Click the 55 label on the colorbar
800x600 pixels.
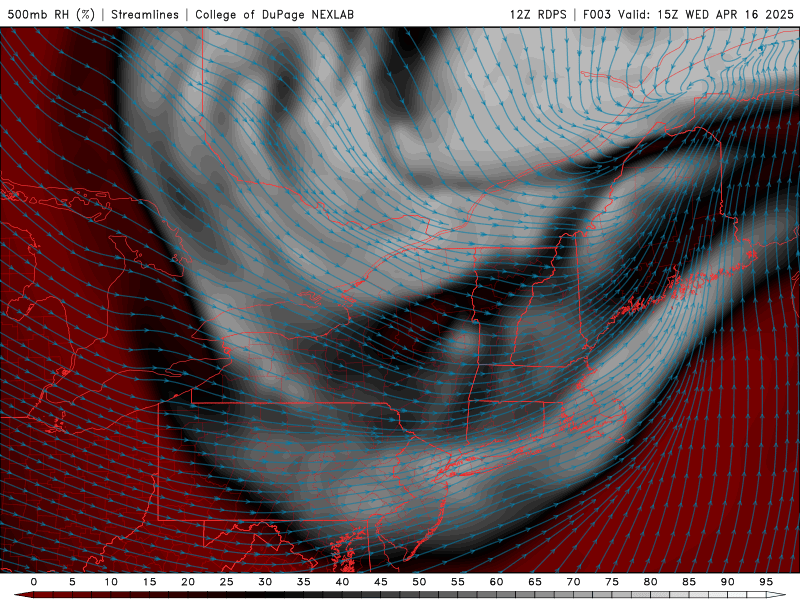(458, 582)
